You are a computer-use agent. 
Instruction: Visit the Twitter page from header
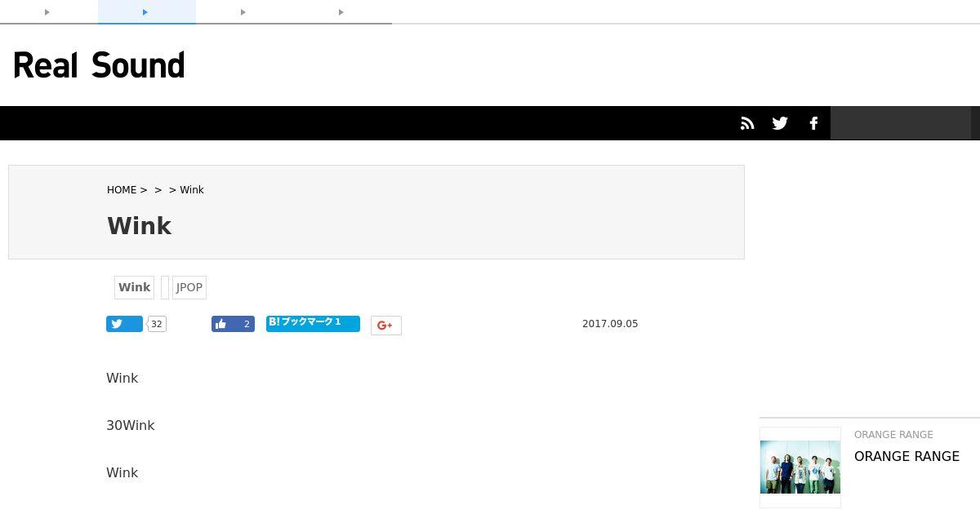point(780,123)
